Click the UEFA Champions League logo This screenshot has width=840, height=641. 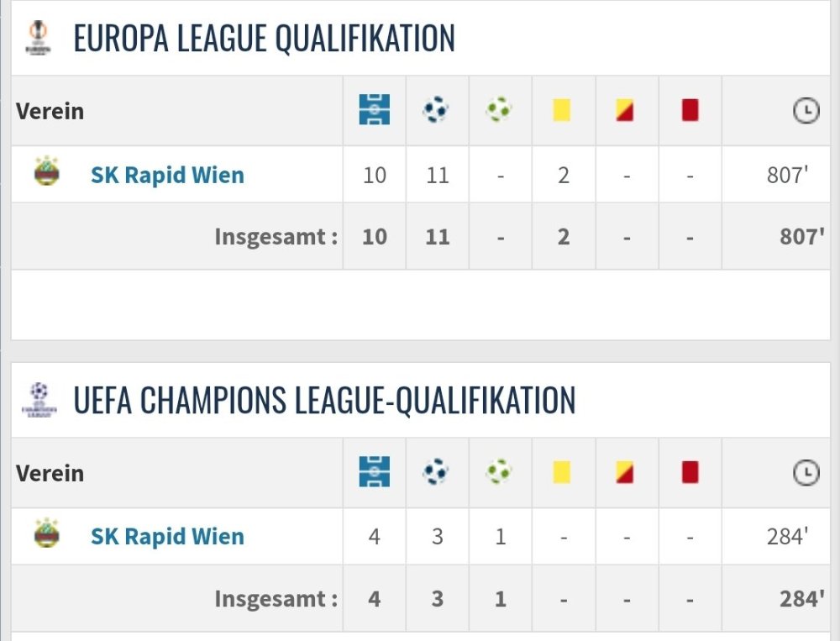[38, 400]
